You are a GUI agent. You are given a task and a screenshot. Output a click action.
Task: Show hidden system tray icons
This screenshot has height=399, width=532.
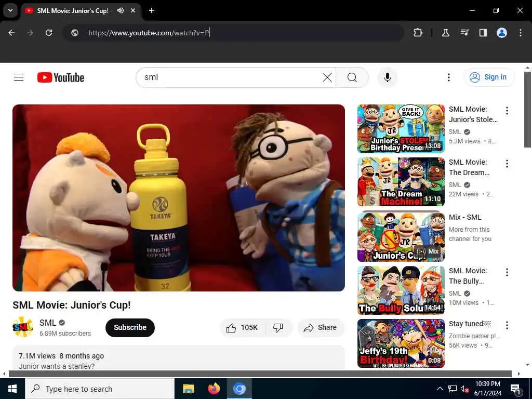click(440, 389)
